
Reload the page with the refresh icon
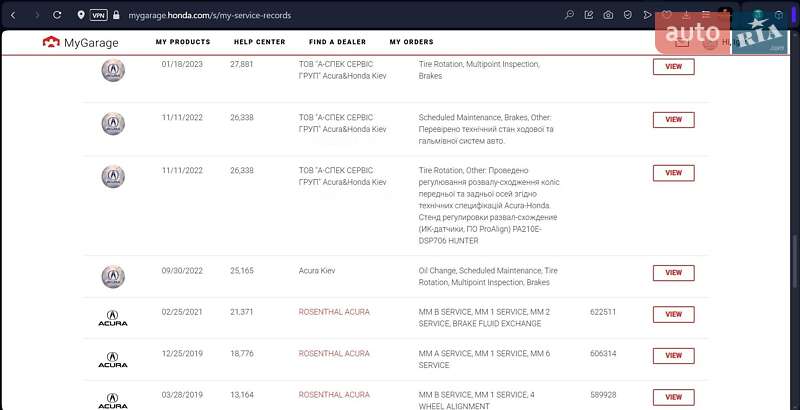coord(57,15)
